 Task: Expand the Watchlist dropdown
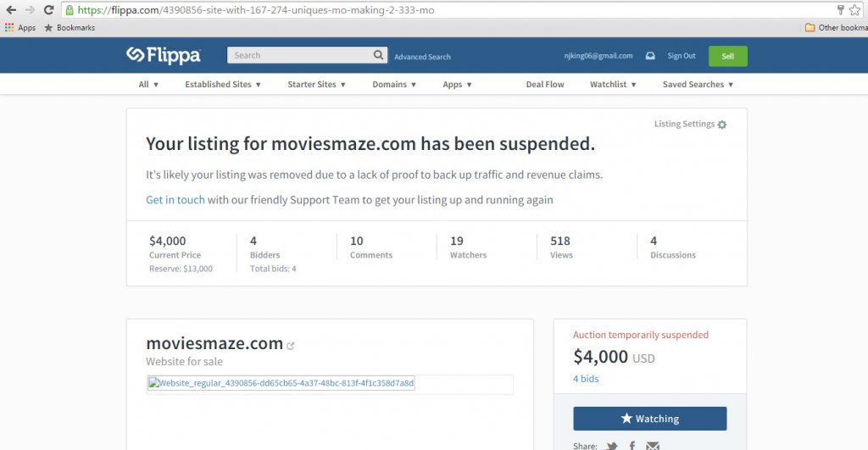pos(613,84)
